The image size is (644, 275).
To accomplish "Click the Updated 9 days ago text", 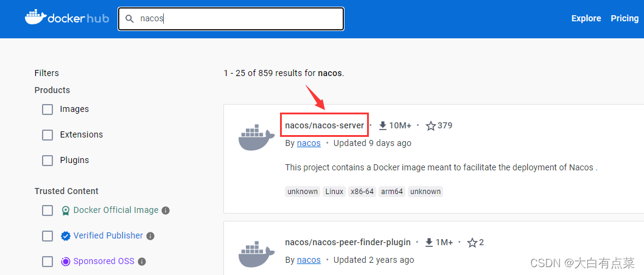I will 372,143.
